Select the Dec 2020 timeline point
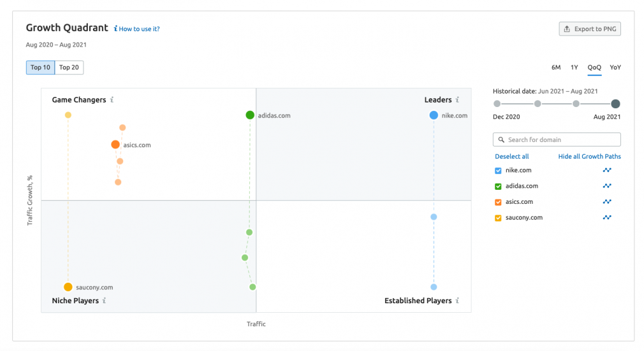The height and width of the screenshot is (351, 644). point(497,104)
